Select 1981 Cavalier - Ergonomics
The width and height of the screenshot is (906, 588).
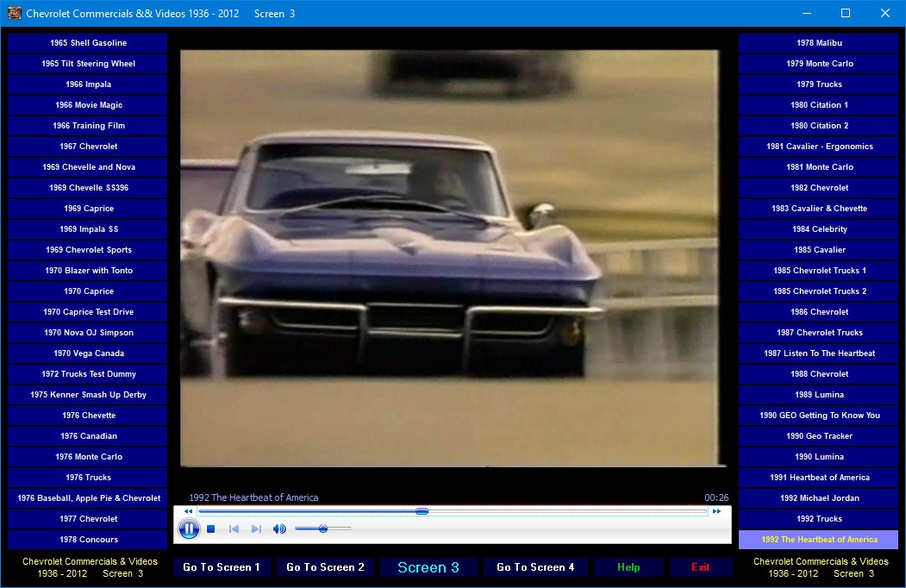[x=819, y=147]
